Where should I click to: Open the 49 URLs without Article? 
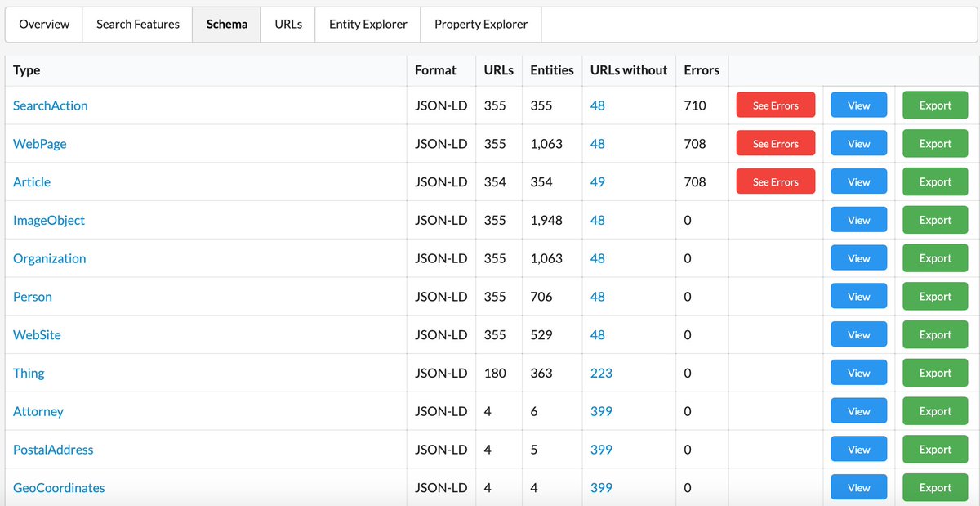tap(598, 182)
